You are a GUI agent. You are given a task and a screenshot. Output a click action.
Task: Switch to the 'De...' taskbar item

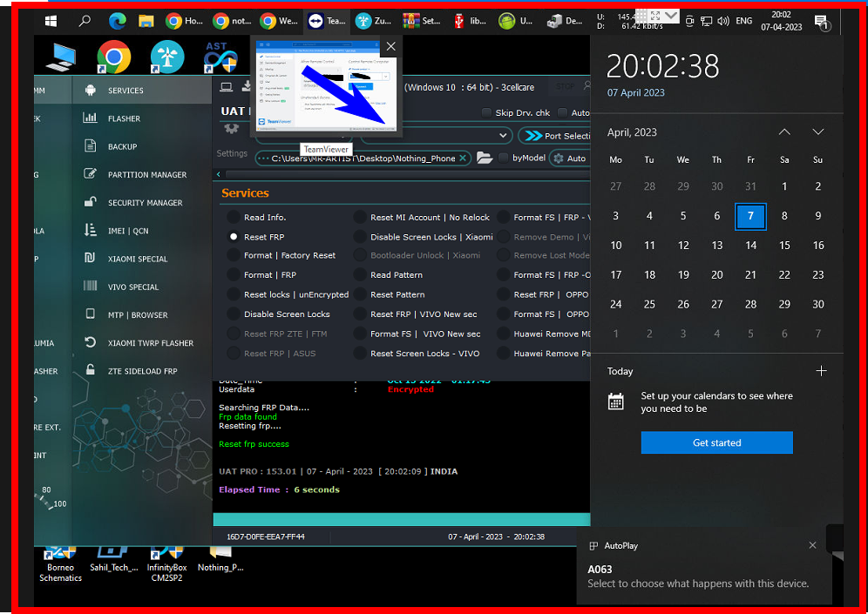[x=565, y=21]
